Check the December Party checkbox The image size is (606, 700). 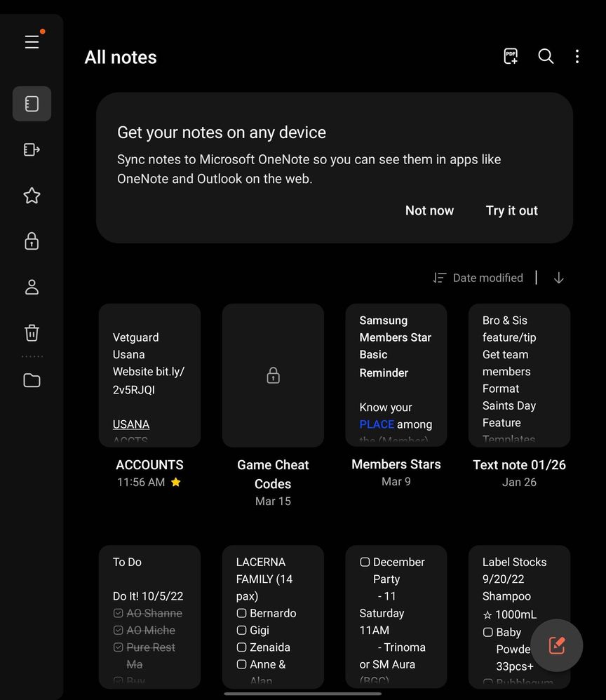(x=365, y=562)
